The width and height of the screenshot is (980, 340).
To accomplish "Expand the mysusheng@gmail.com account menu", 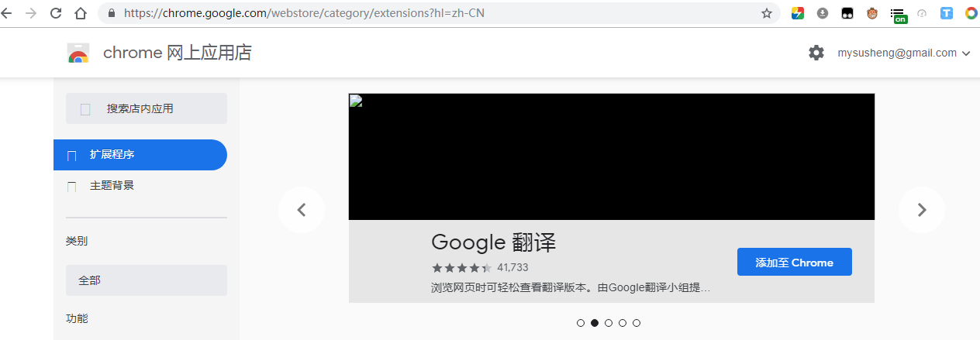I will tap(904, 53).
